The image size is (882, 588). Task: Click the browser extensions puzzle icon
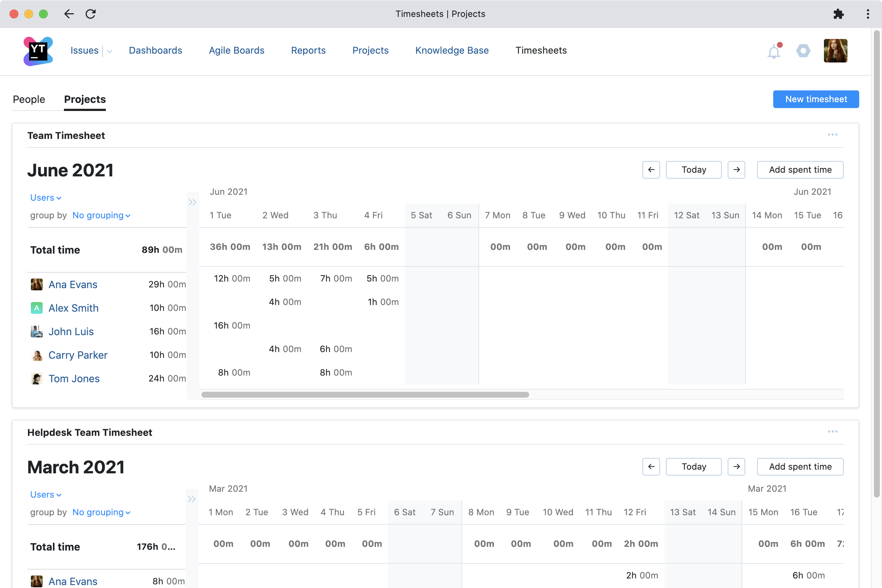(838, 14)
